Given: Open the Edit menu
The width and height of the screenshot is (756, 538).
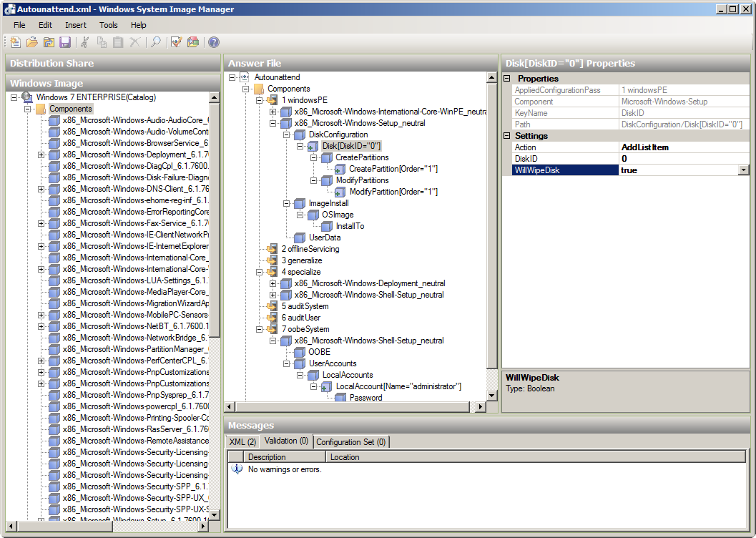Looking at the screenshot, I should pos(45,25).
